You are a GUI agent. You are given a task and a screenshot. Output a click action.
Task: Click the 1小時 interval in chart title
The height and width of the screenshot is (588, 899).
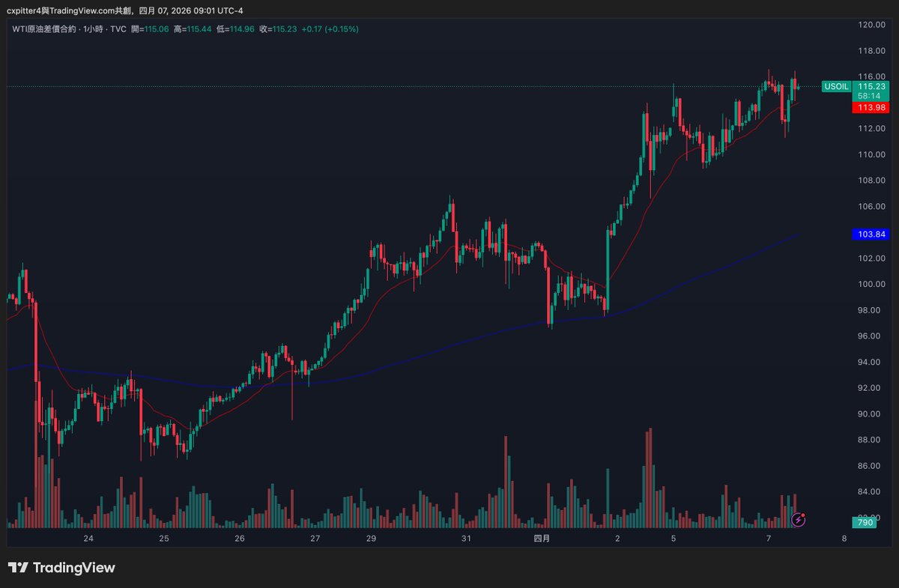pos(91,29)
